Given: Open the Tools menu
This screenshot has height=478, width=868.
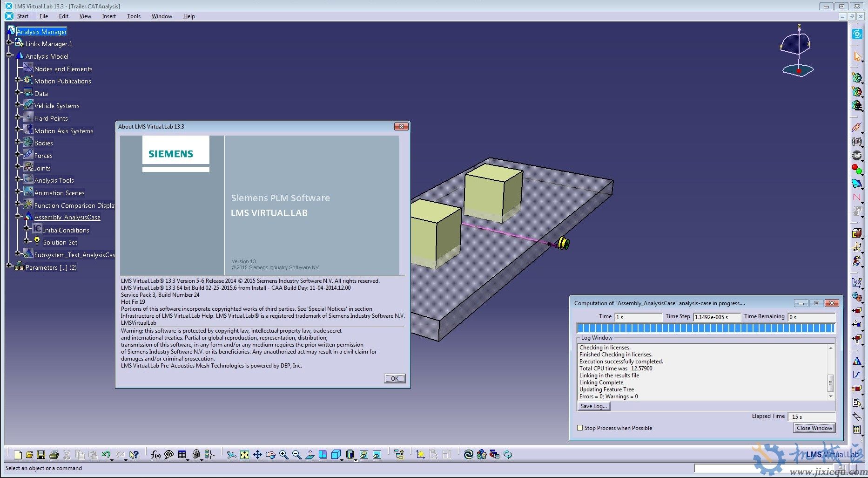Looking at the screenshot, I should tap(134, 16).
